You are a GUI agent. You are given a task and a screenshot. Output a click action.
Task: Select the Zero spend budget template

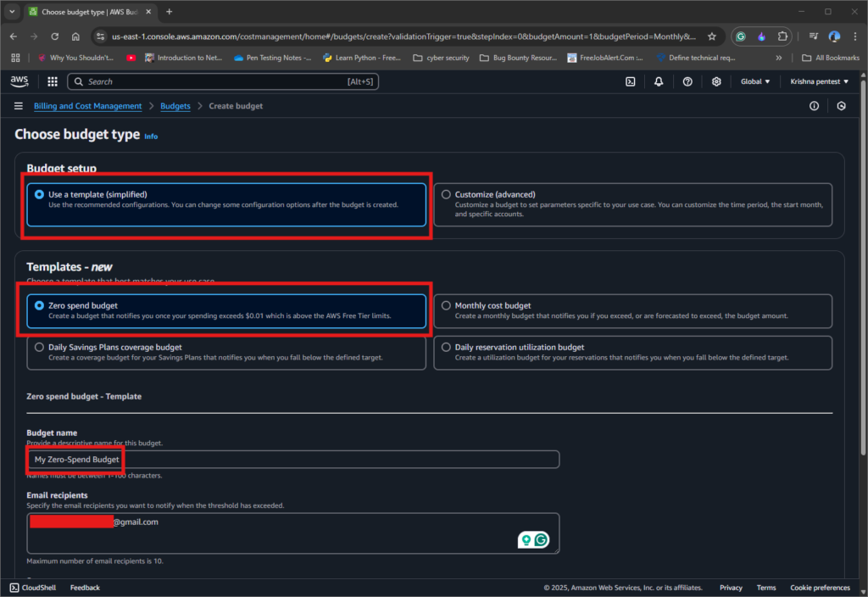tap(226, 310)
